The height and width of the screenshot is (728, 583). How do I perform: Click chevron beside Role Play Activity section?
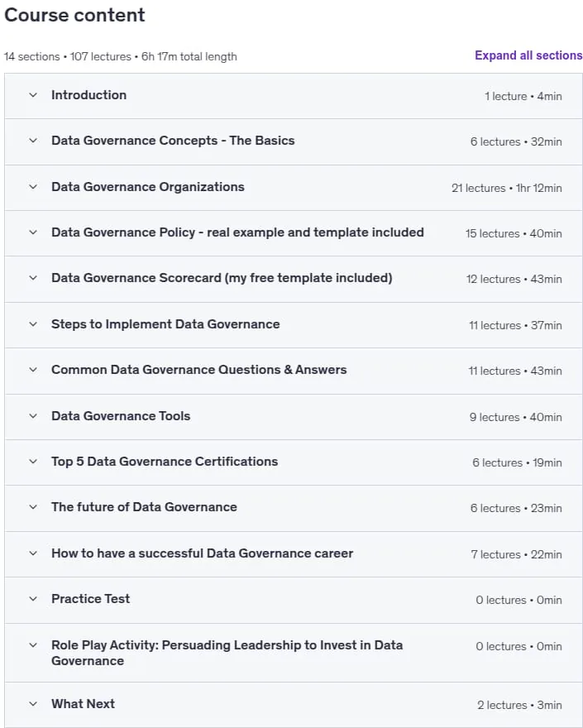[33, 645]
